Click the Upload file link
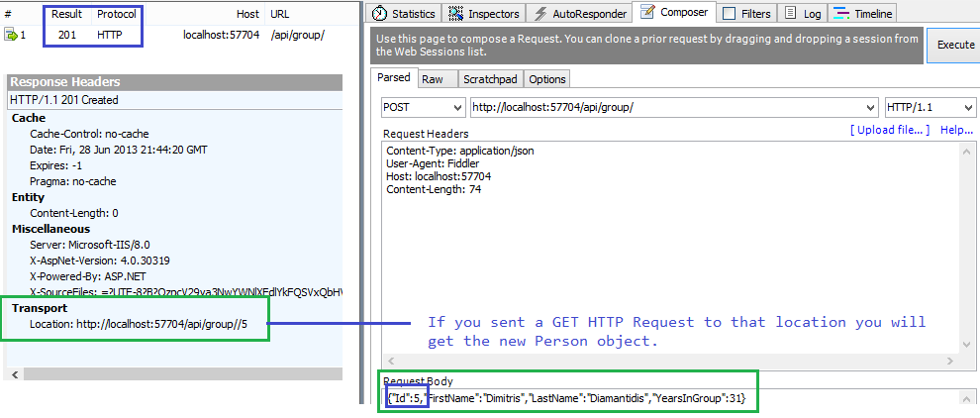 [890, 130]
